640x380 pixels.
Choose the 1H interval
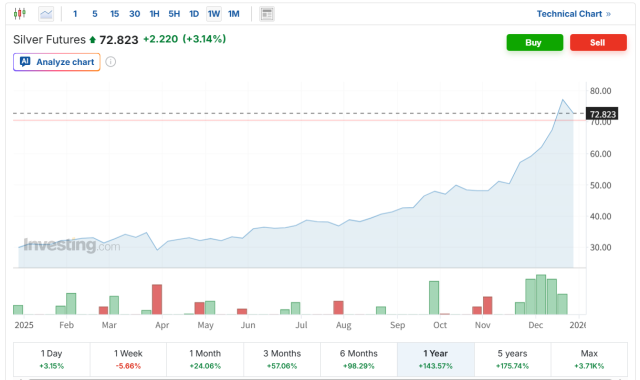154,14
